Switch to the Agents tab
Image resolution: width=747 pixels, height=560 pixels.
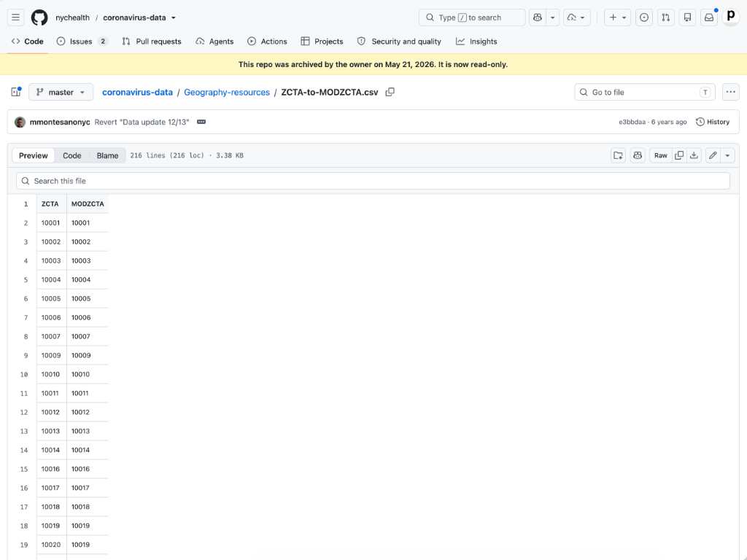pos(215,42)
